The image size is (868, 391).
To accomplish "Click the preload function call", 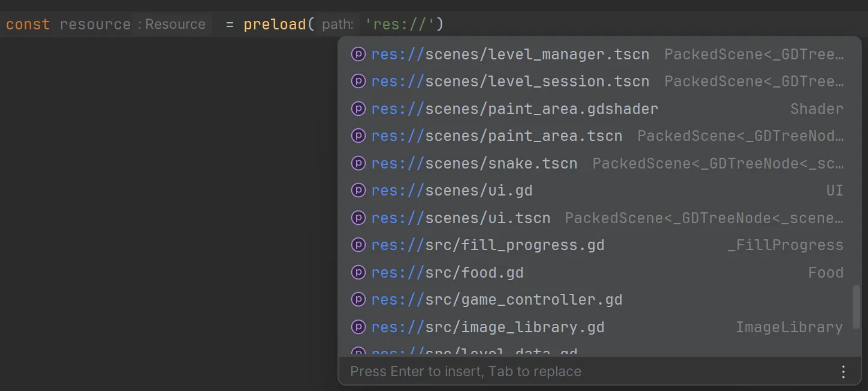I will click(275, 25).
